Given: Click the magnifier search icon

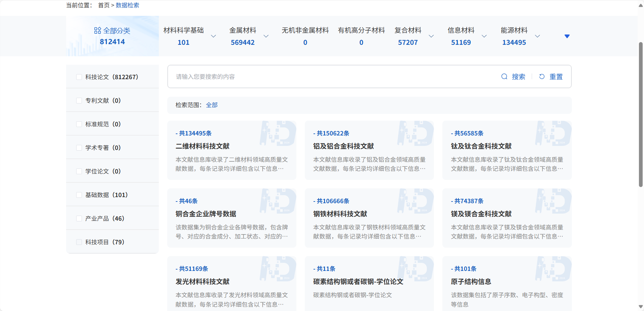Looking at the screenshot, I should (x=504, y=76).
